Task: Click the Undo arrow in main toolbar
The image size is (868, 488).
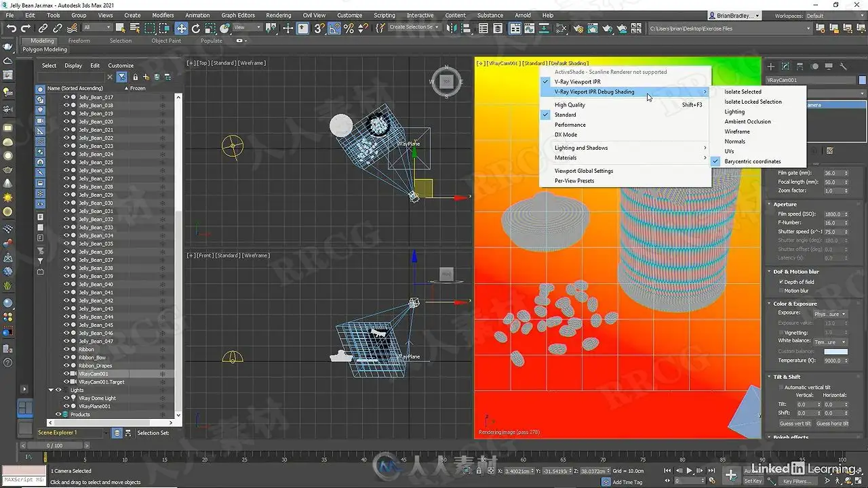Action: click(x=12, y=28)
